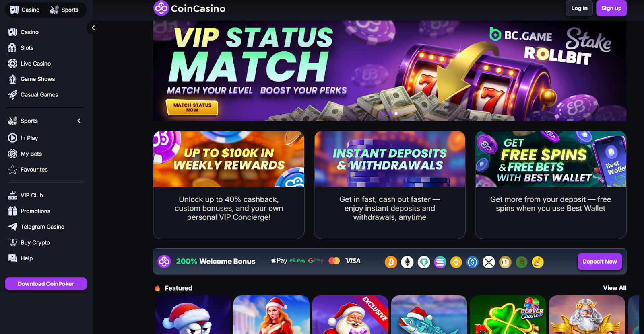This screenshot has width=644, height=334.
Task: Expand the Sports submenu chevron
Action: click(x=79, y=121)
